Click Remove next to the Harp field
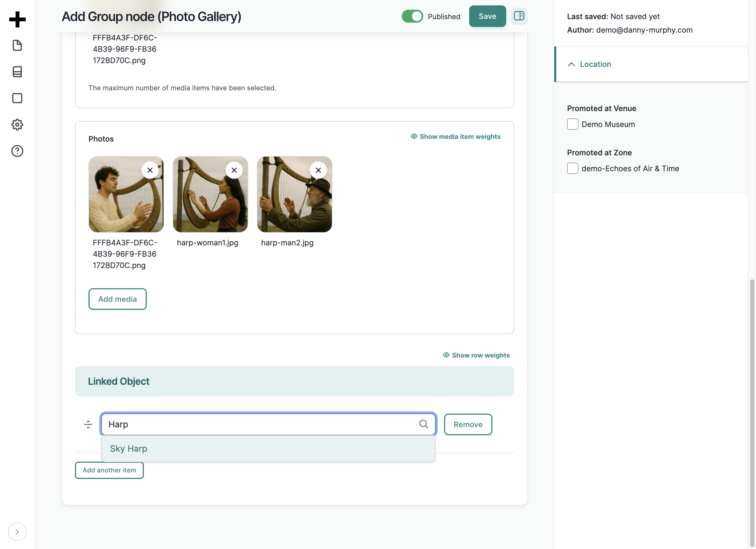 [468, 424]
